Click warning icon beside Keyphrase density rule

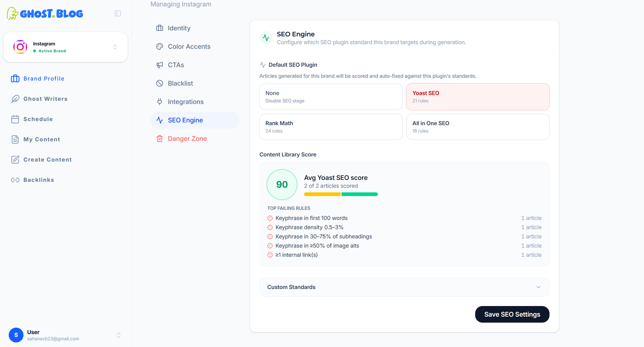point(270,227)
